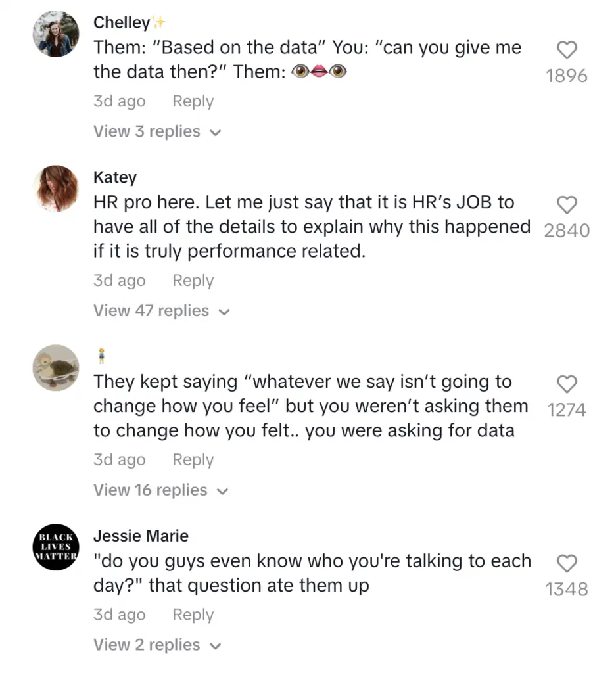Reply to Chelley's comment
The width and height of the screenshot is (616, 673).
click(193, 102)
